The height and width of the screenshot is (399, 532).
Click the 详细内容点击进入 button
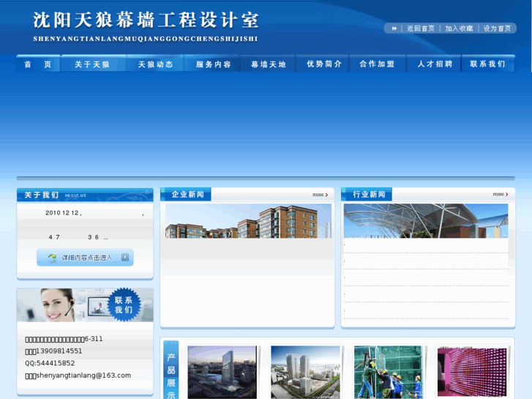point(85,258)
